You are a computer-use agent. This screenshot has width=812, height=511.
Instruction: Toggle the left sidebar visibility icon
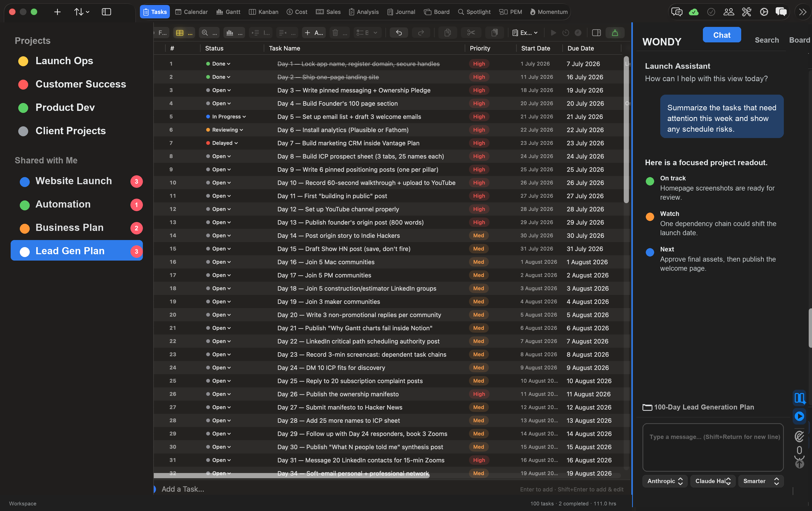(x=106, y=12)
